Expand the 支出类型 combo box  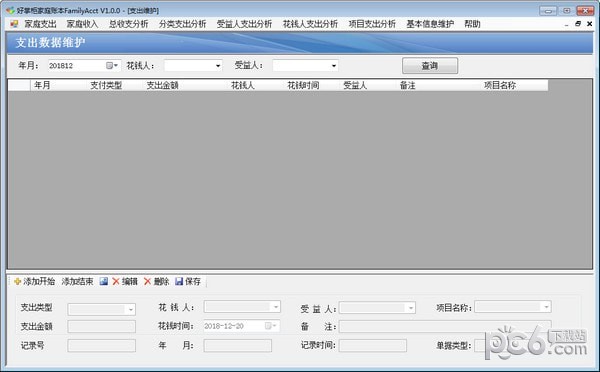coord(130,309)
